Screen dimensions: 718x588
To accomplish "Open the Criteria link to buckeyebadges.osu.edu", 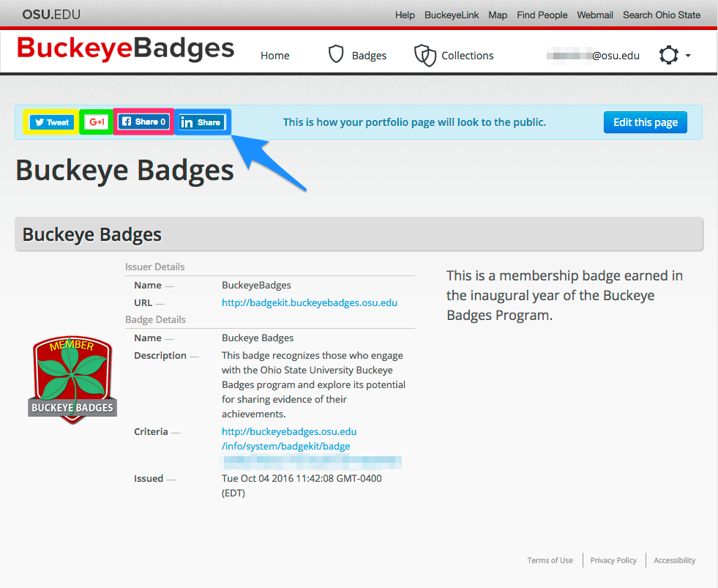I will coord(288,439).
